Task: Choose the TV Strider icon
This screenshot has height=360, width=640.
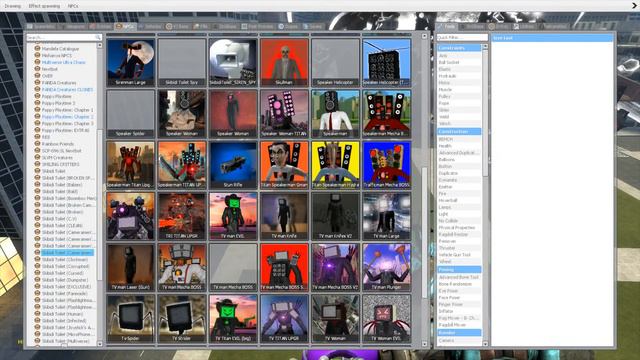Action: pos(182,318)
